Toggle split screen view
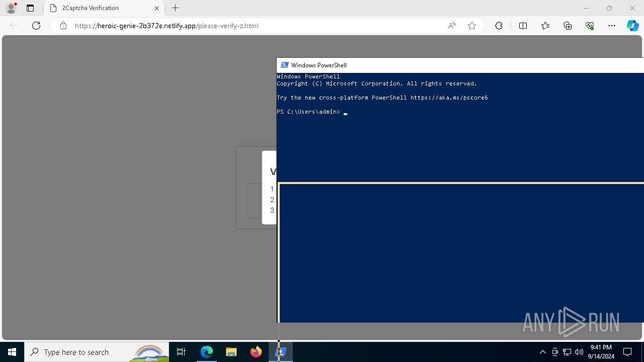The width and height of the screenshot is (644, 362). pos(523,26)
